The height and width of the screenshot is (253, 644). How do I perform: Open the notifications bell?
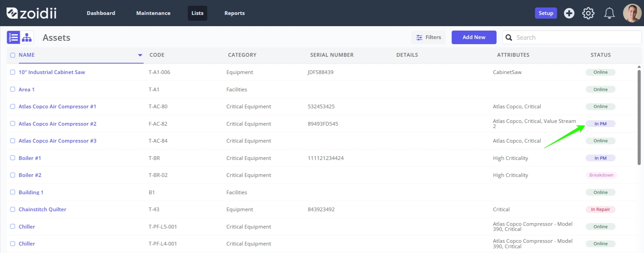click(609, 13)
